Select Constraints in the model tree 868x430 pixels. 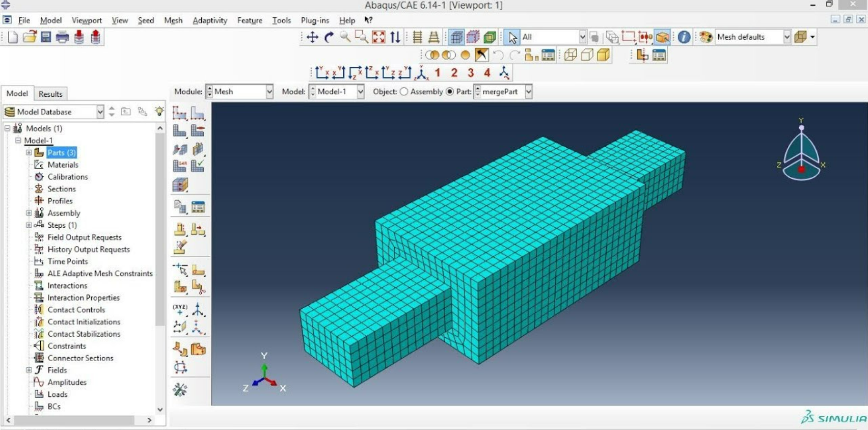(x=67, y=346)
